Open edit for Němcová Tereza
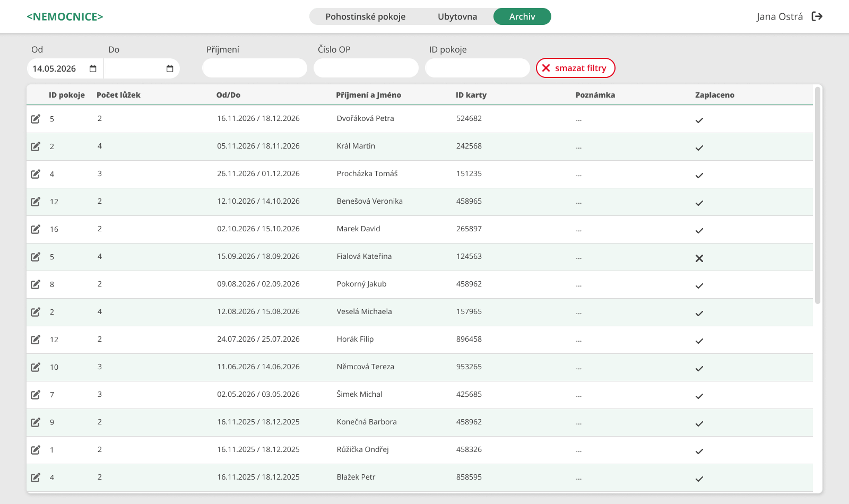Viewport: 849px width, 504px height. [x=36, y=367]
